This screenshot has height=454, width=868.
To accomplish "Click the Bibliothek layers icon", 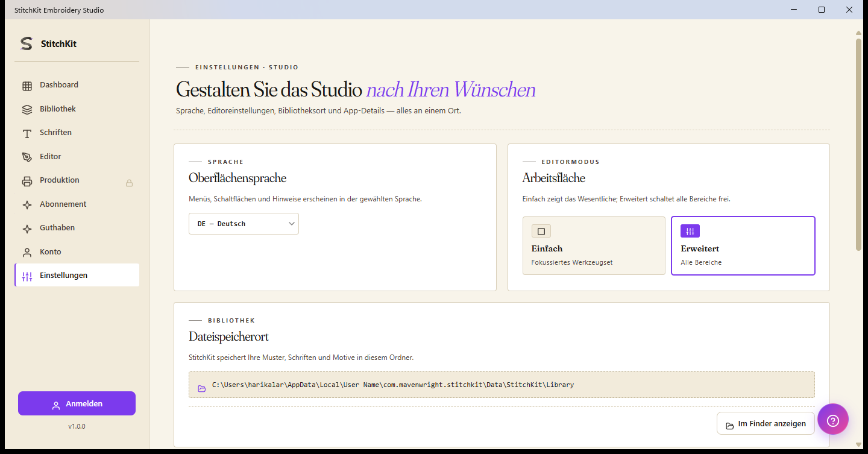I will (x=27, y=110).
